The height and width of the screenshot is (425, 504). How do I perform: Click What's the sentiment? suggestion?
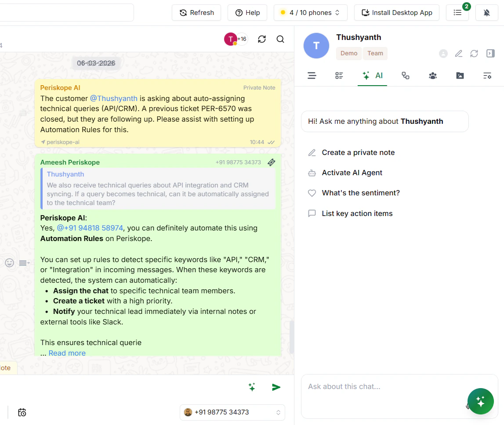[x=354, y=193]
